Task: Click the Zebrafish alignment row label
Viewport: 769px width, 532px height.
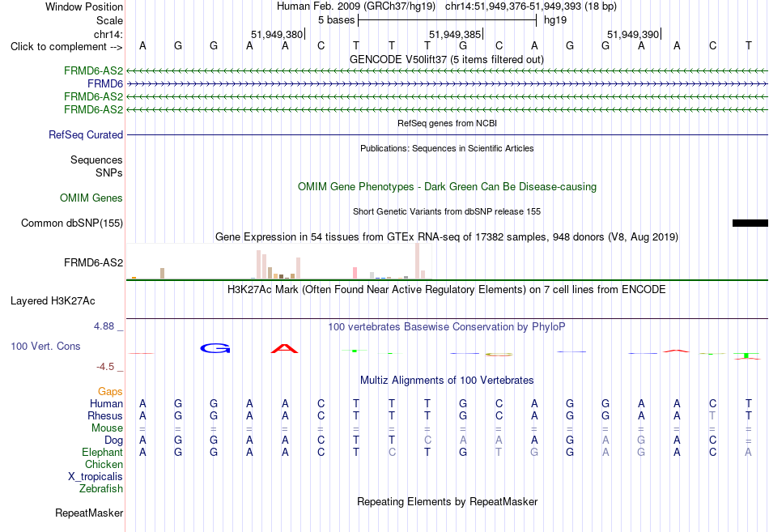Action: coord(101,489)
